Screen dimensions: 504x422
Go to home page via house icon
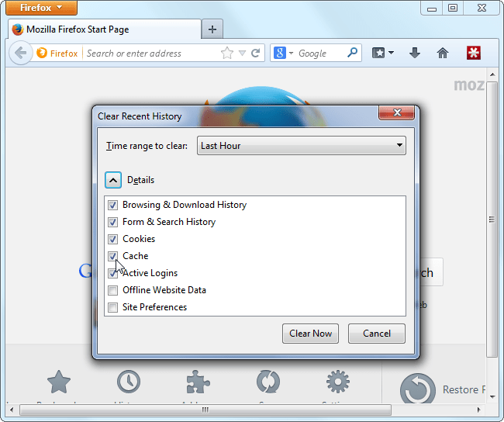tap(443, 53)
